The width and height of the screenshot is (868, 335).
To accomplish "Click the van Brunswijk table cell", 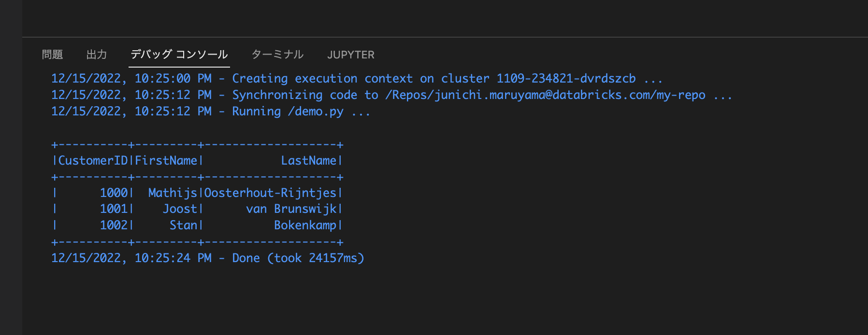I will pyautogui.click(x=283, y=209).
